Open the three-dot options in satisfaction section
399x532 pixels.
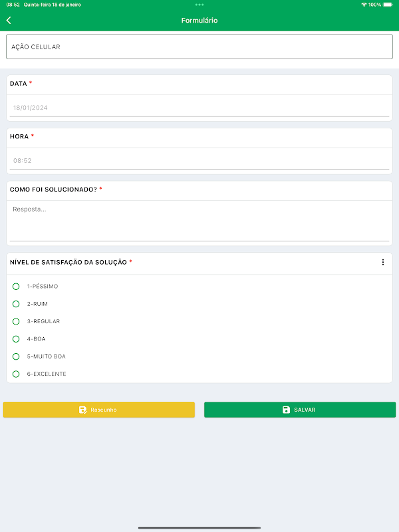pos(383,262)
